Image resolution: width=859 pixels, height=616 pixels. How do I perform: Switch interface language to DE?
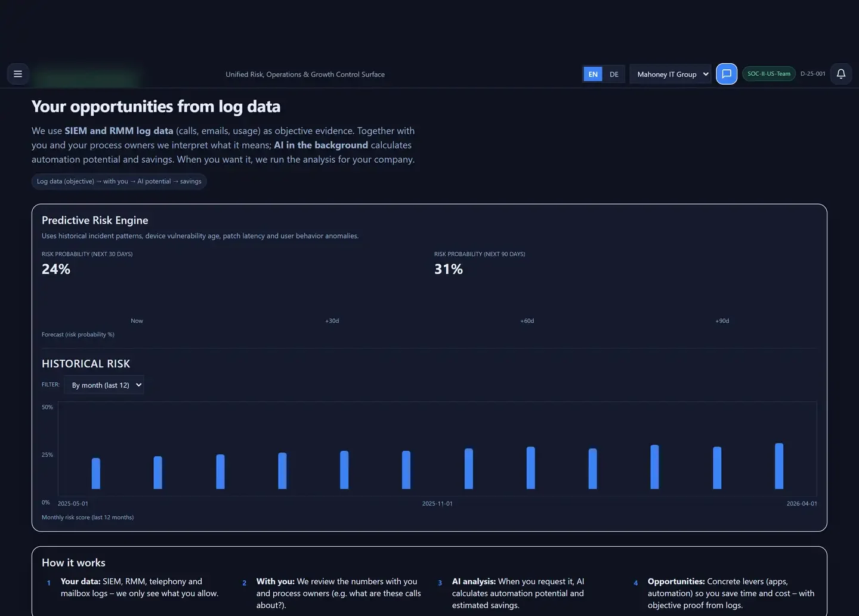click(614, 74)
